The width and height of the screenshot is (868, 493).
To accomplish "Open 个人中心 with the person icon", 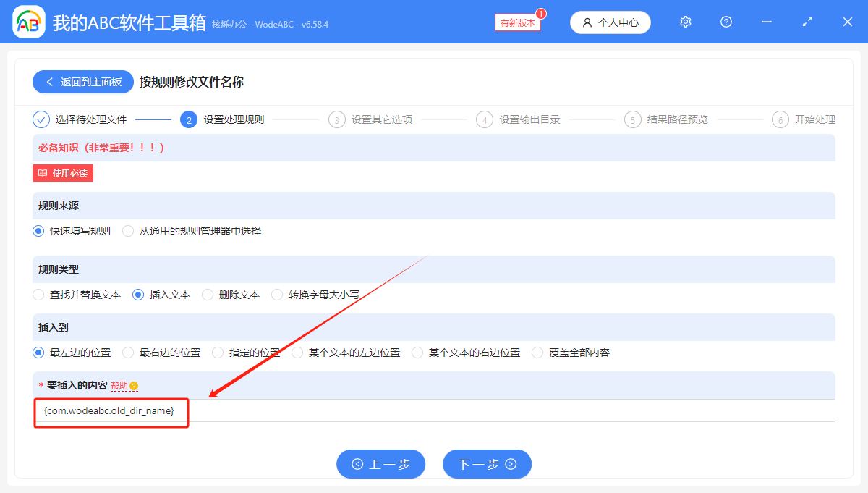I will [610, 22].
